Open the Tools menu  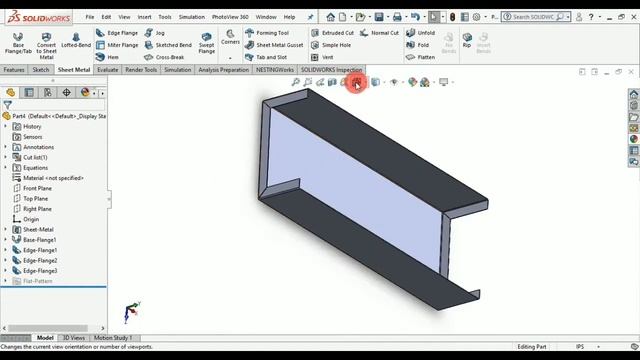pos(164,17)
